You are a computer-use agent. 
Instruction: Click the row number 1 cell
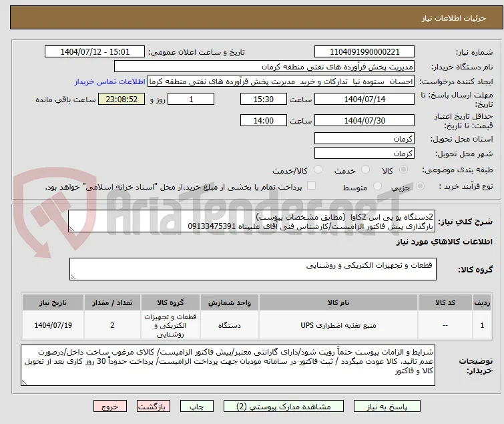coord(482,325)
